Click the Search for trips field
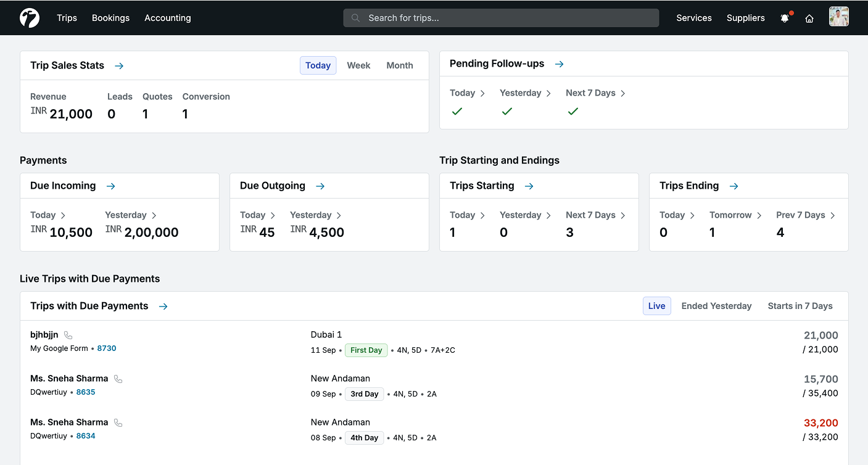This screenshot has height=465, width=868. [x=501, y=18]
